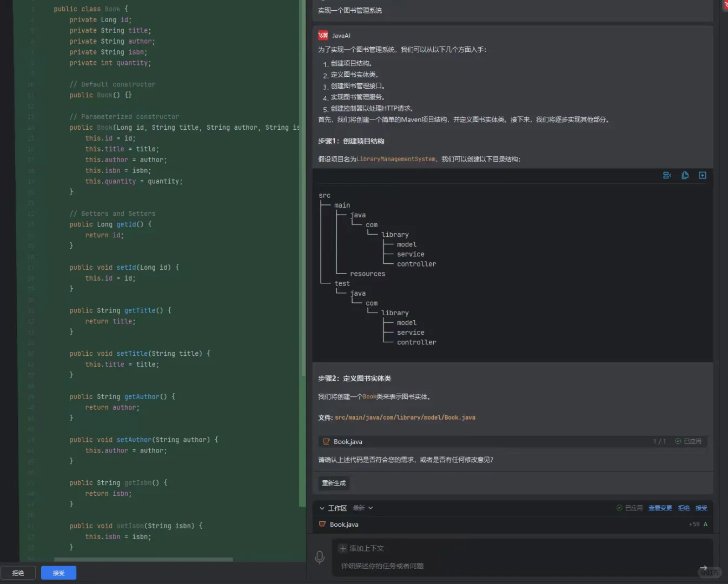Click the 'src' root in the directory tree
This screenshot has height=584, width=728.
pos(325,196)
